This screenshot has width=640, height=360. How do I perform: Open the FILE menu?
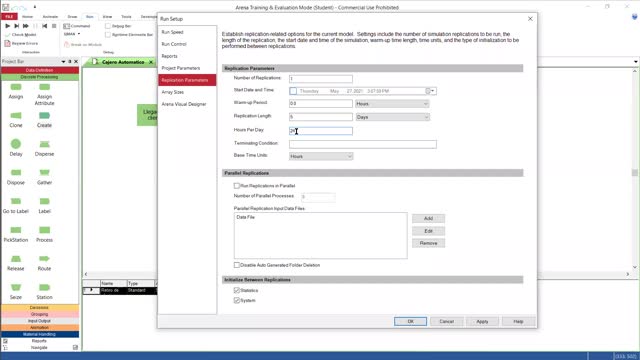coord(9,17)
